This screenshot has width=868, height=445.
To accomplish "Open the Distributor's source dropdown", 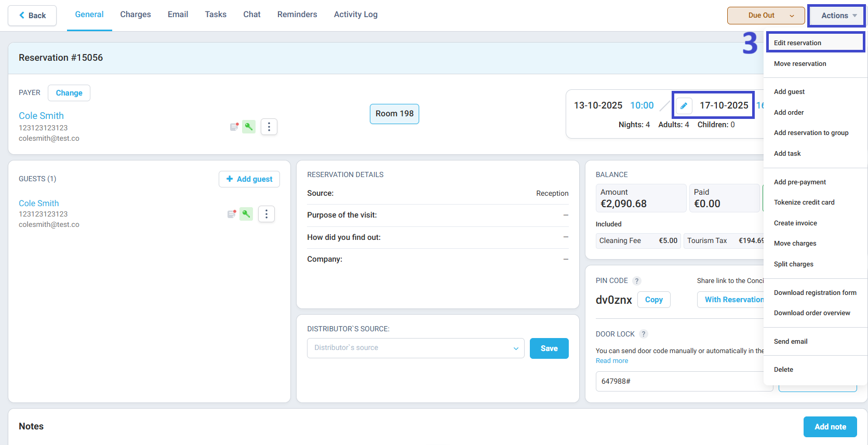I will click(416, 348).
